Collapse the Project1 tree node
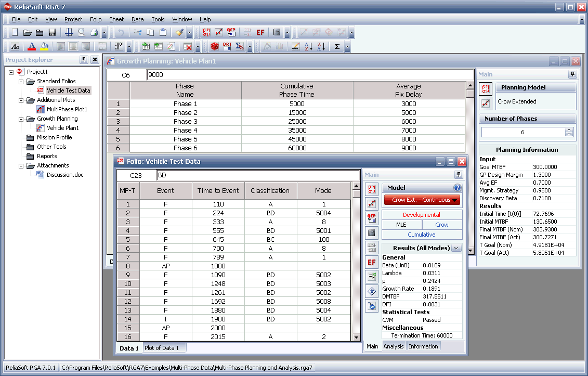 (11, 72)
